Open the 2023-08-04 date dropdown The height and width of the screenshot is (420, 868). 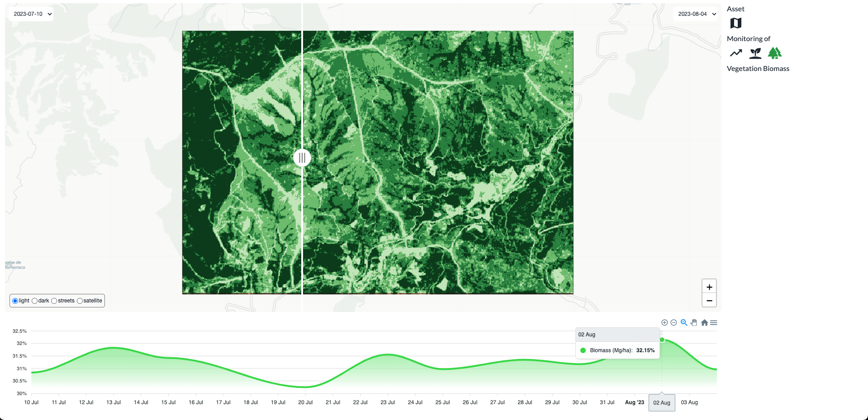(695, 14)
